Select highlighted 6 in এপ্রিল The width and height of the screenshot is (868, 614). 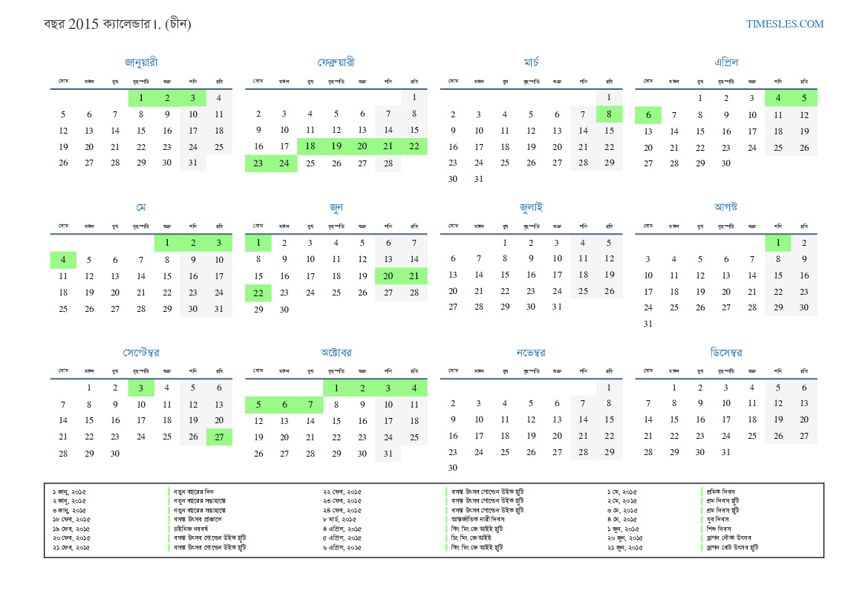tap(647, 115)
